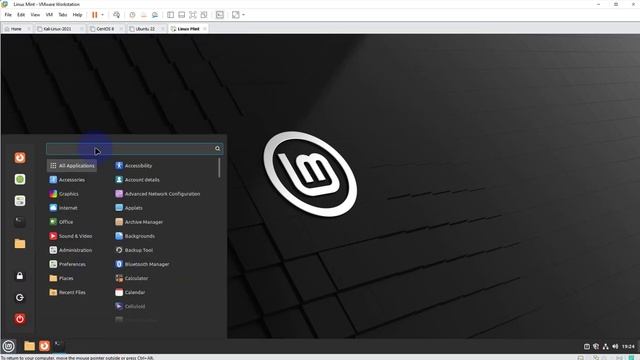
Task: Switch to the CentOS 8 VM tab
Action: pyautogui.click(x=105, y=29)
